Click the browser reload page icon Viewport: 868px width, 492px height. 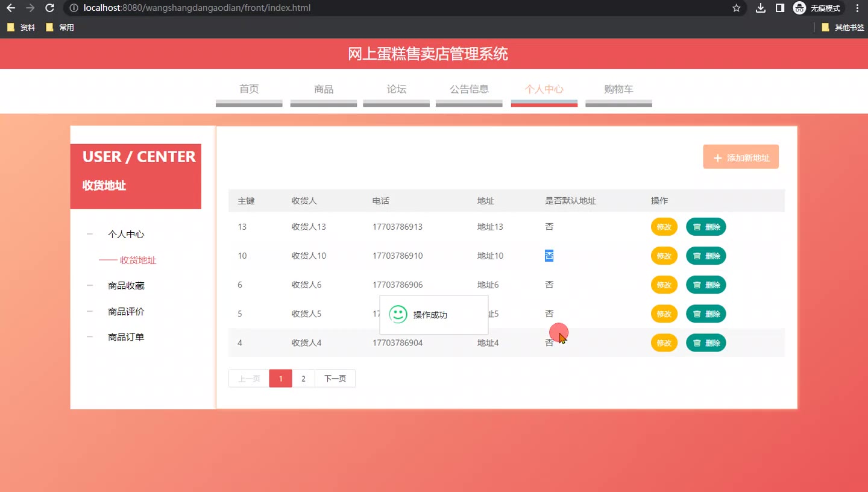(x=50, y=8)
